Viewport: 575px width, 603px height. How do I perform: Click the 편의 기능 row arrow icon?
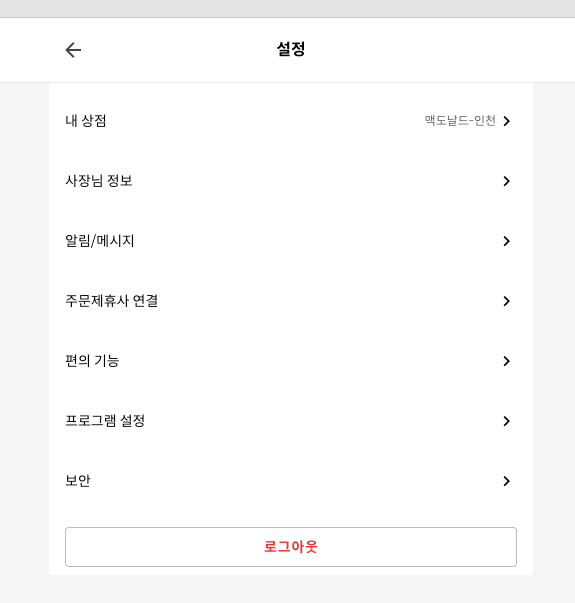[x=507, y=361]
